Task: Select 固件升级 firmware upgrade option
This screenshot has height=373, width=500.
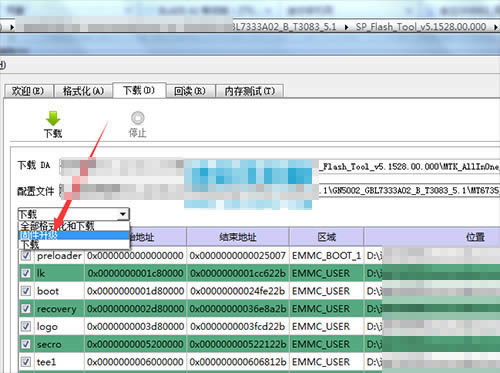Action: [x=74, y=235]
